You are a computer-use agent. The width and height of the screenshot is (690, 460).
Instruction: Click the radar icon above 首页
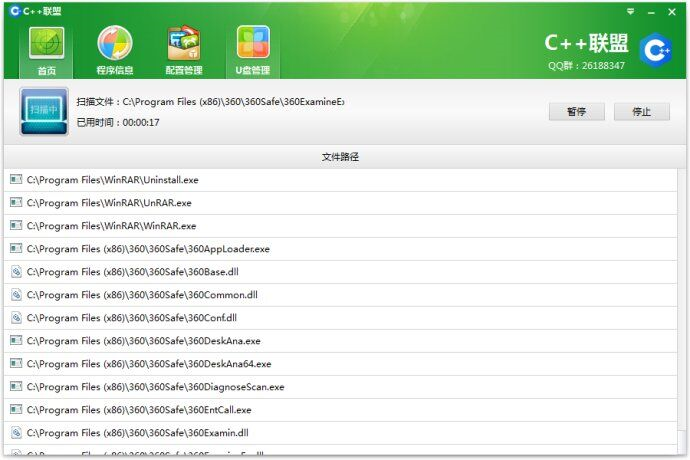(x=46, y=43)
